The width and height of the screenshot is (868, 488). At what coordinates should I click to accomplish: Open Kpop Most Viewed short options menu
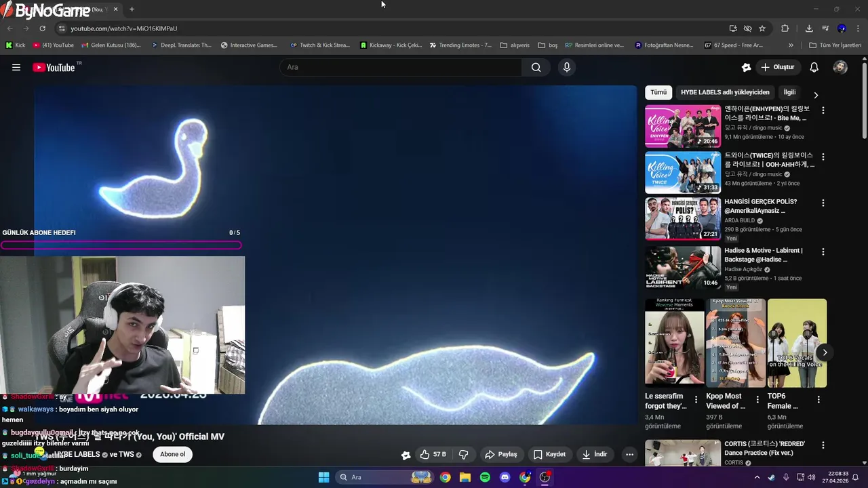coord(757,400)
